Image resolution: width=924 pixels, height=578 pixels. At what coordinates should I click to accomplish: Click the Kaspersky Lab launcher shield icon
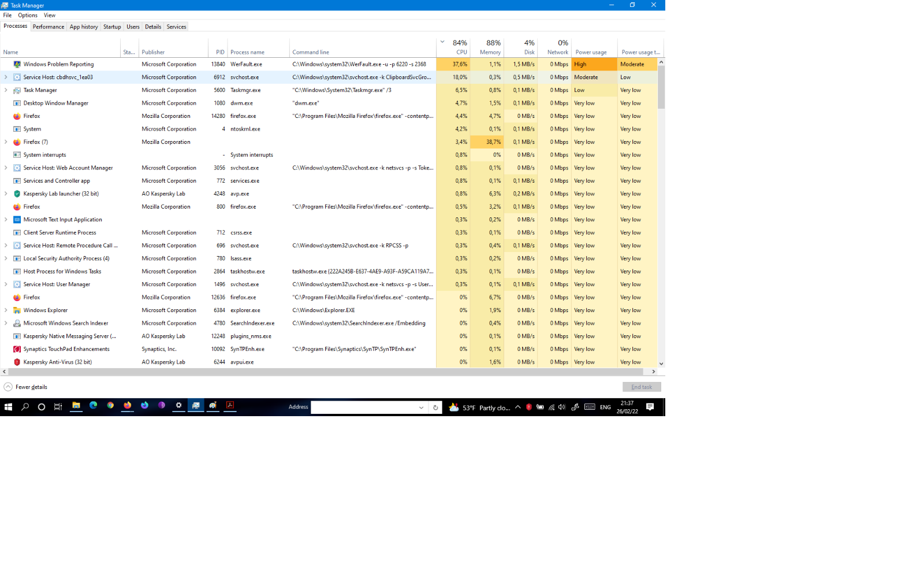pyautogui.click(x=17, y=194)
